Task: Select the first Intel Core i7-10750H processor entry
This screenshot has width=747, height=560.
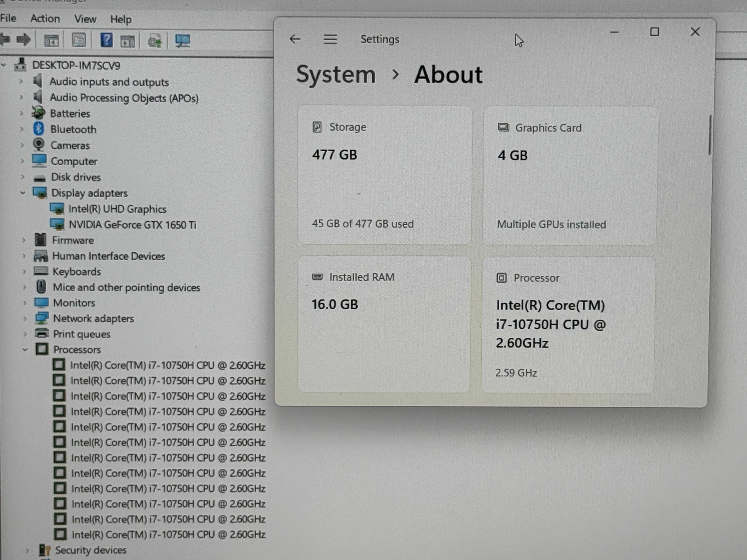Action: tap(168, 365)
